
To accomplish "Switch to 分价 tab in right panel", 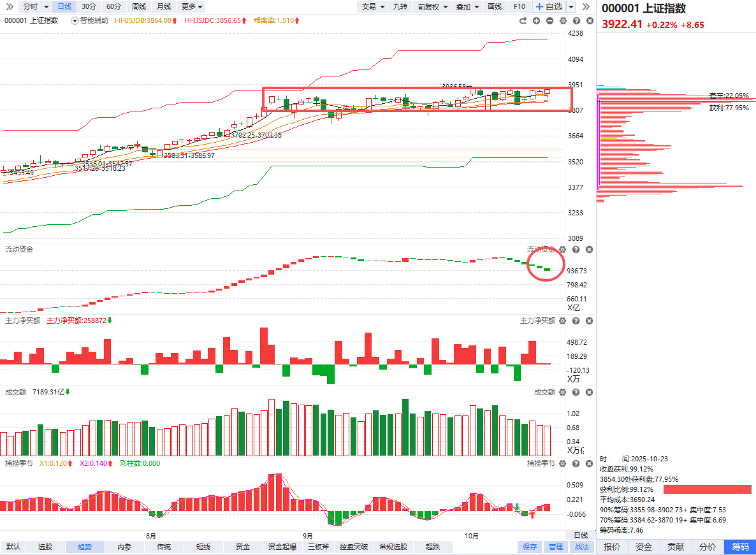I will tap(708, 547).
